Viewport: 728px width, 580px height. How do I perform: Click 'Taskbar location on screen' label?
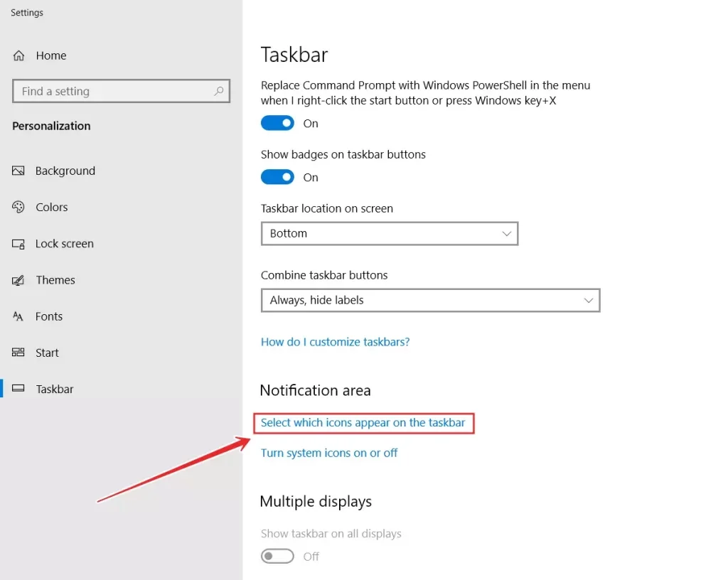327,208
